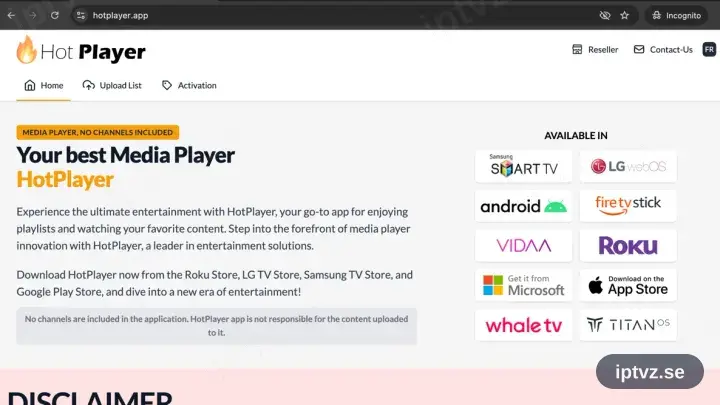
Task: Open the Incognito profile button
Action: (676, 15)
